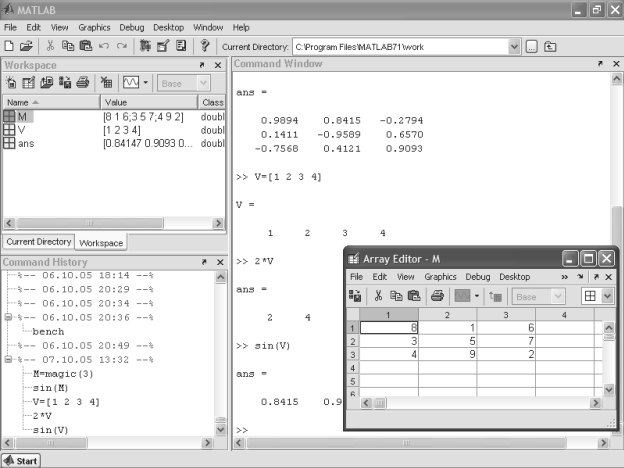Open the plot type dropdown arrow in Workspace
624x468 pixels.
coord(146,83)
